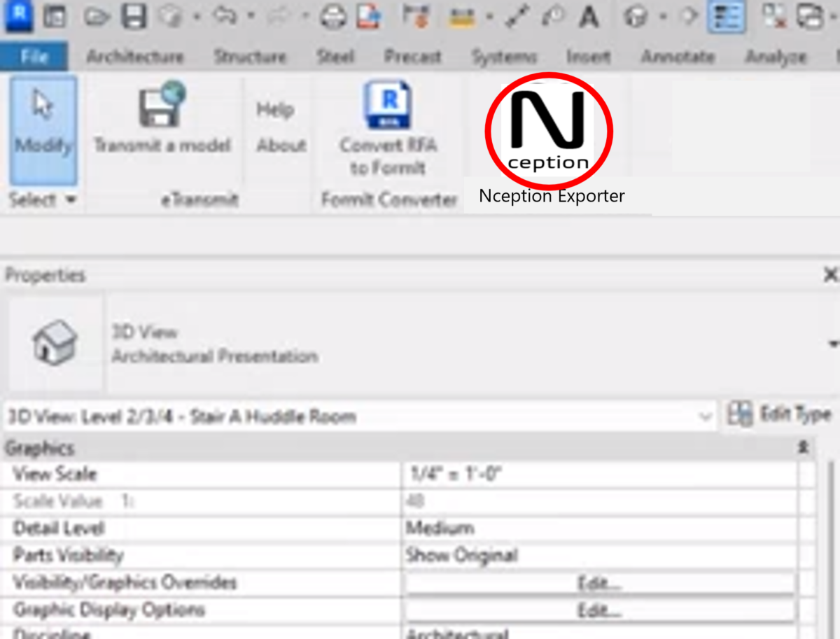This screenshot has height=639, width=840.
Task: Click the Save icon in quick access toolbar
Action: tap(133, 17)
